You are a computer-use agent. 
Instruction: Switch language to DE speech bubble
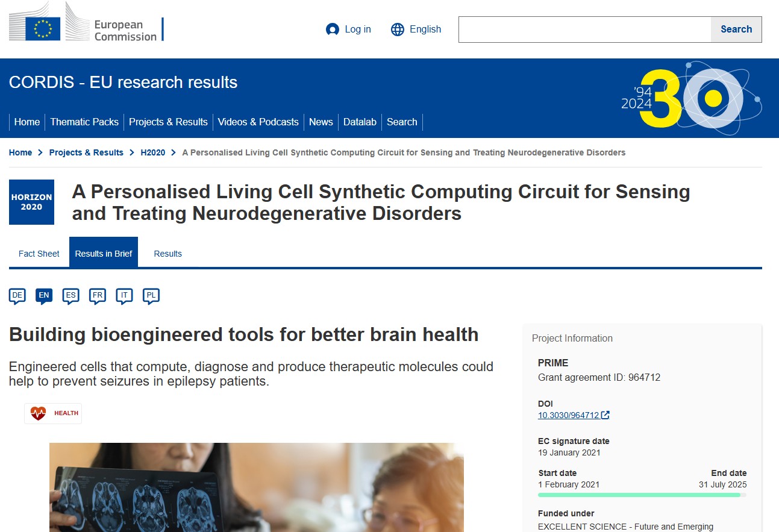point(17,295)
